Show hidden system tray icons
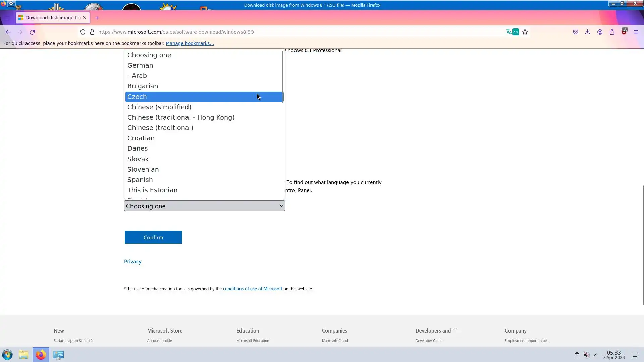This screenshot has width=644, height=362. [x=596, y=355]
